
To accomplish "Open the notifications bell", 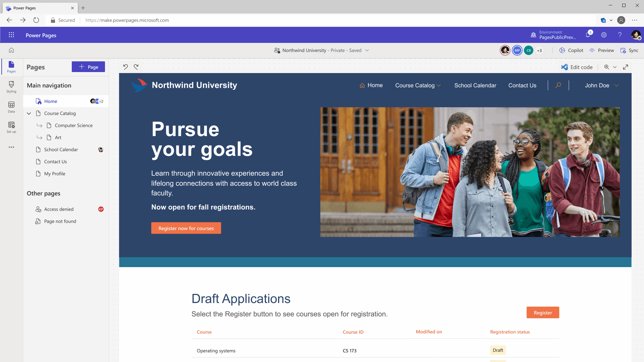I will (x=588, y=35).
